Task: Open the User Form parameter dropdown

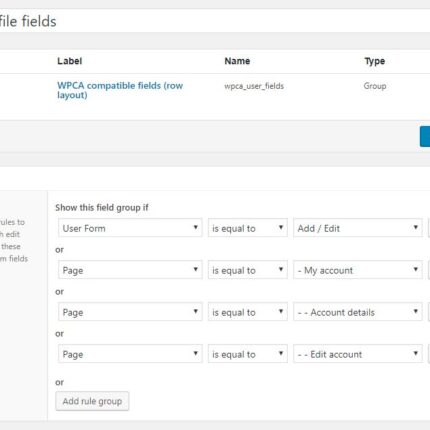Action: [130, 228]
